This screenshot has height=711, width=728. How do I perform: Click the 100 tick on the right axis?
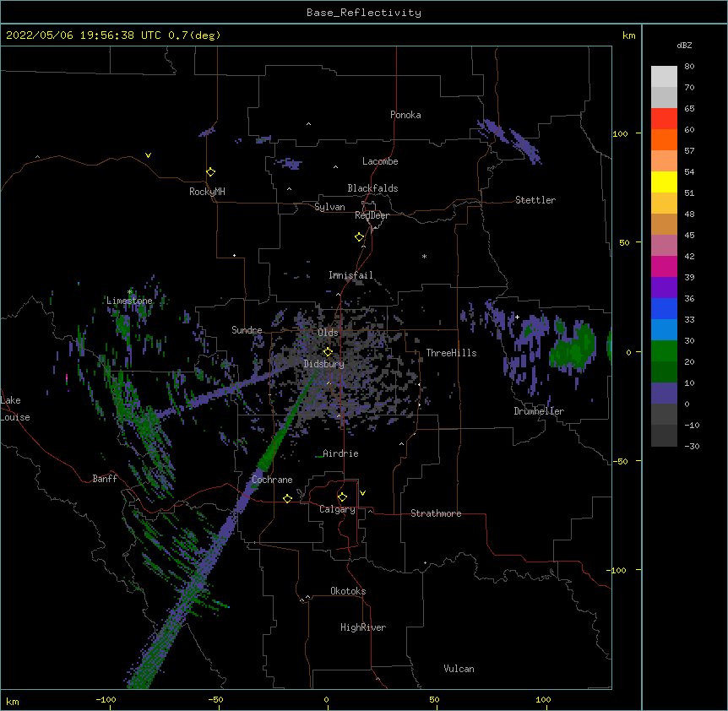tap(620, 134)
